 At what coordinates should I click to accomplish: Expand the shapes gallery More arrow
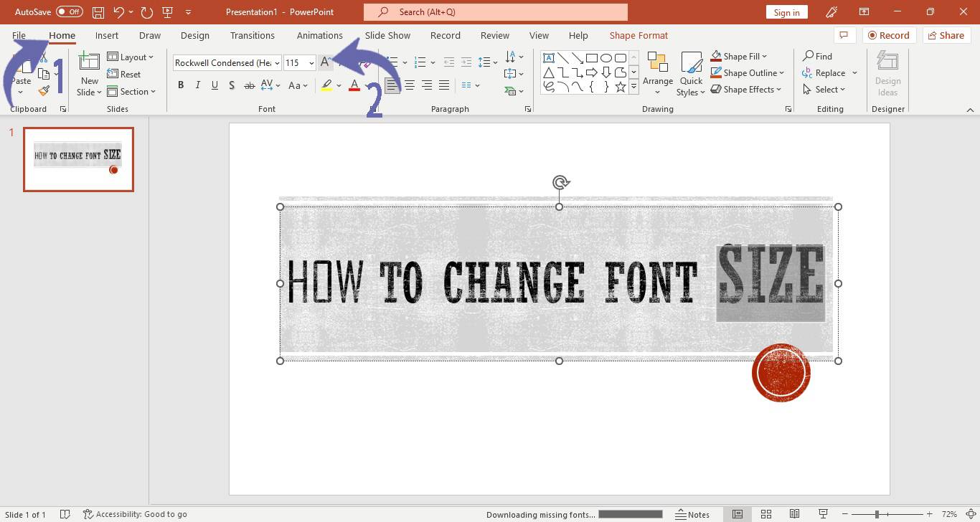coord(633,87)
